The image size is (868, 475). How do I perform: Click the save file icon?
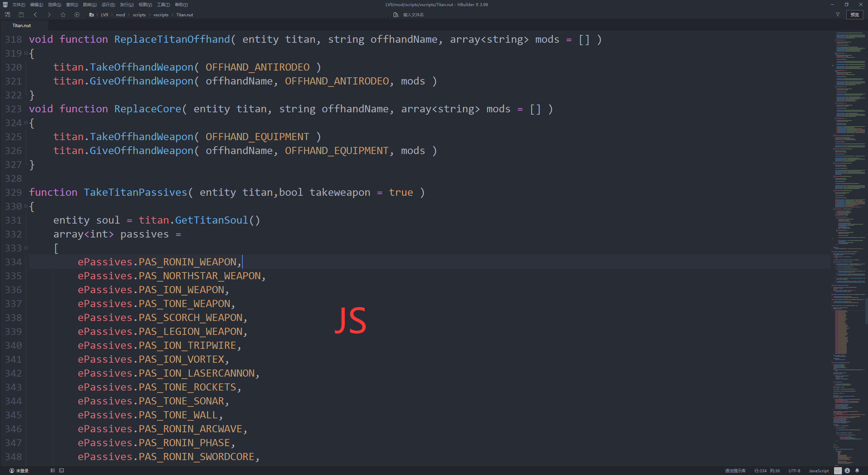click(21, 15)
